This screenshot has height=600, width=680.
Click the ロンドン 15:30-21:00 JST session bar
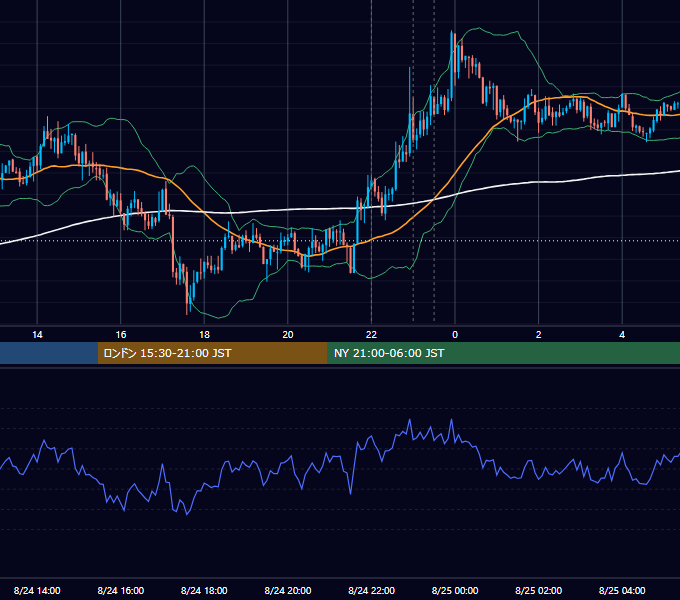click(x=212, y=353)
